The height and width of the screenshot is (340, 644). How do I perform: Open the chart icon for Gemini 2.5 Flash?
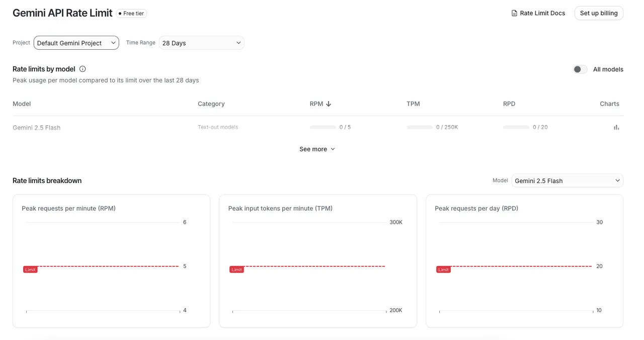point(616,127)
